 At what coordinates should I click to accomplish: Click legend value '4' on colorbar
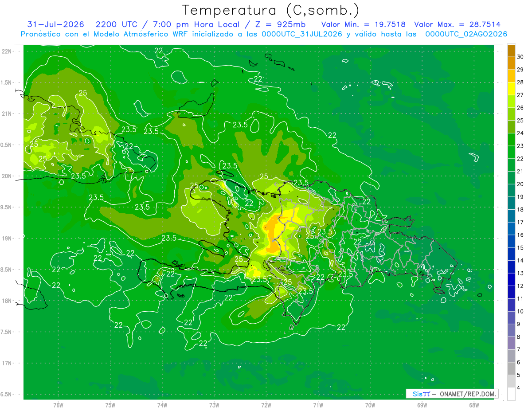(519, 388)
